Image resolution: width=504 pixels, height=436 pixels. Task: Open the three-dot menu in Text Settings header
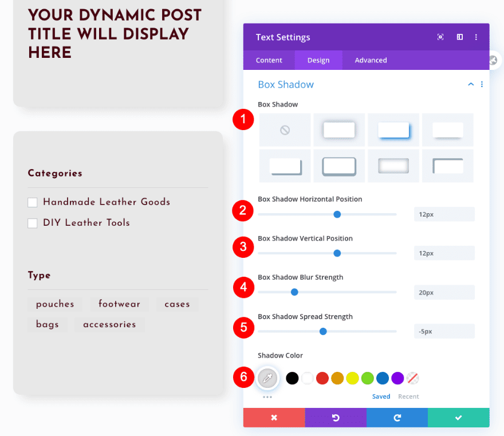pos(476,37)
